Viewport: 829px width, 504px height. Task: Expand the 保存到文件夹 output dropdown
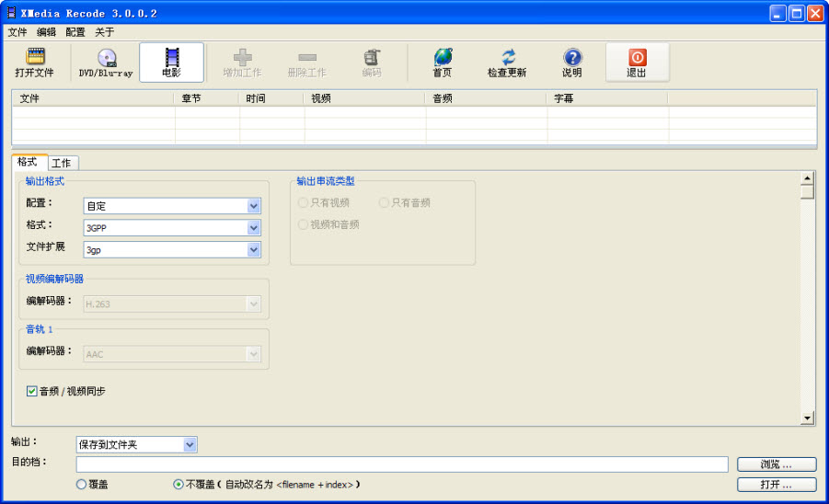click(190, 445)
